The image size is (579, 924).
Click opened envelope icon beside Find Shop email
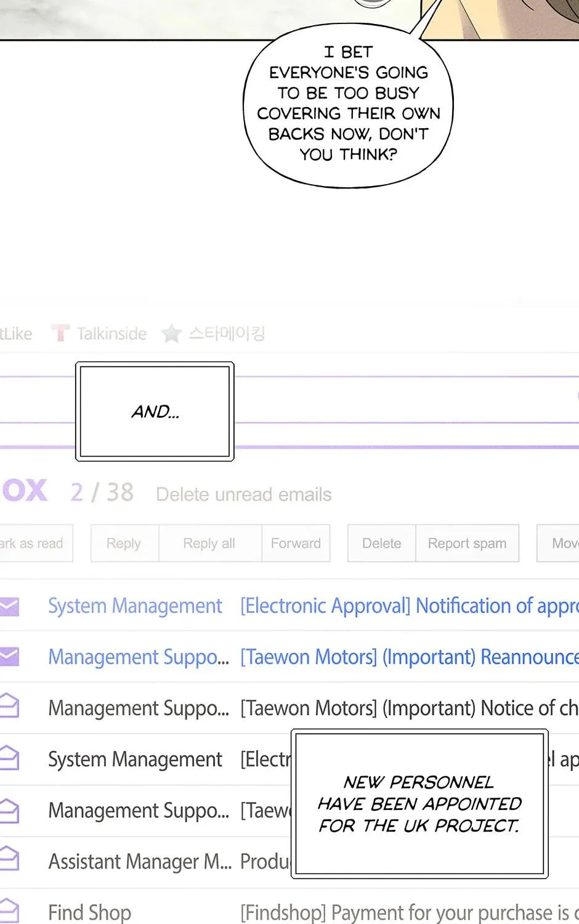pos(9,912)
